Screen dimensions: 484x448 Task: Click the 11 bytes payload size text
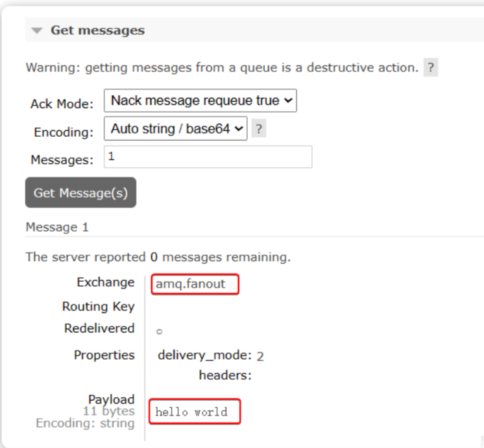pos(108,411)
